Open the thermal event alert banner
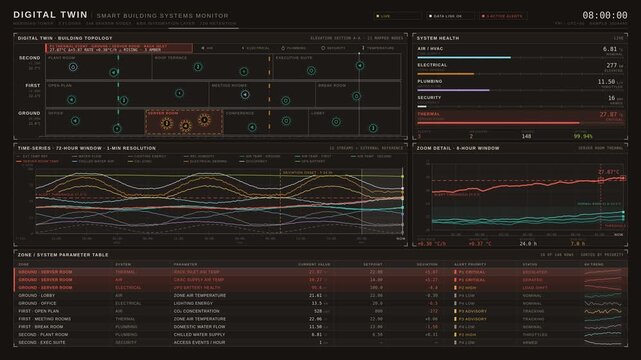This screenshot has width=641, height=360. 119,48
